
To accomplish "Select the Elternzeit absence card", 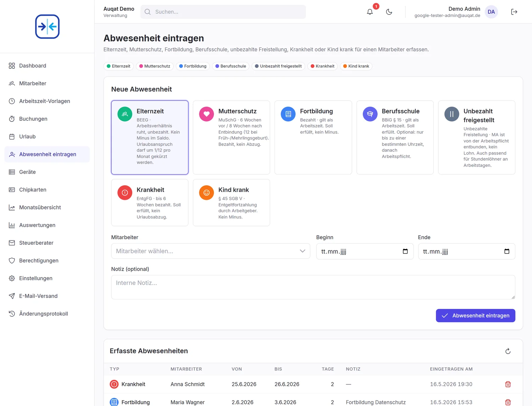I will 150,137.
